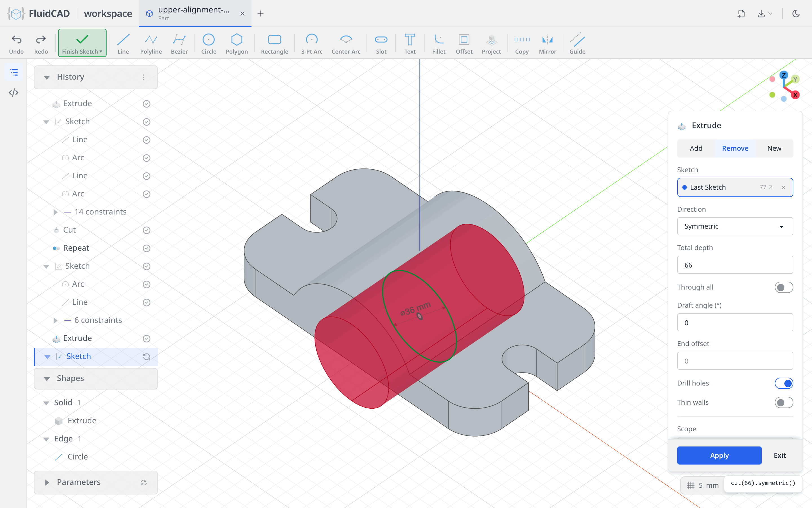Select the Guide line tool

tap(577, 43)
